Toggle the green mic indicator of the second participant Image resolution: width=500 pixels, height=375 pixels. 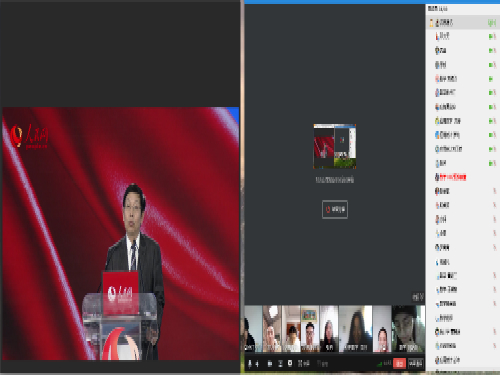[x=492, y=36]
